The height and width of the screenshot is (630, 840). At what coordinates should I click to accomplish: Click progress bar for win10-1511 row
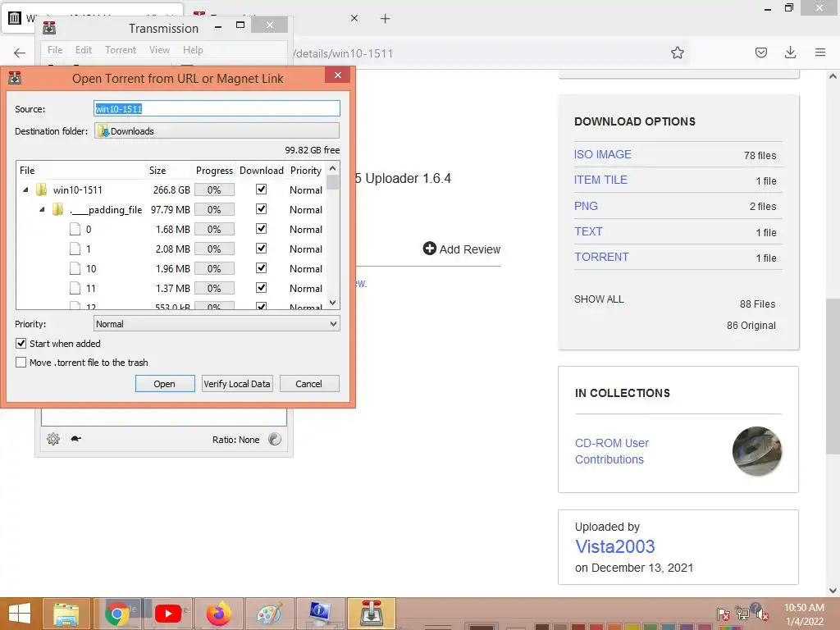click(214, 189)
